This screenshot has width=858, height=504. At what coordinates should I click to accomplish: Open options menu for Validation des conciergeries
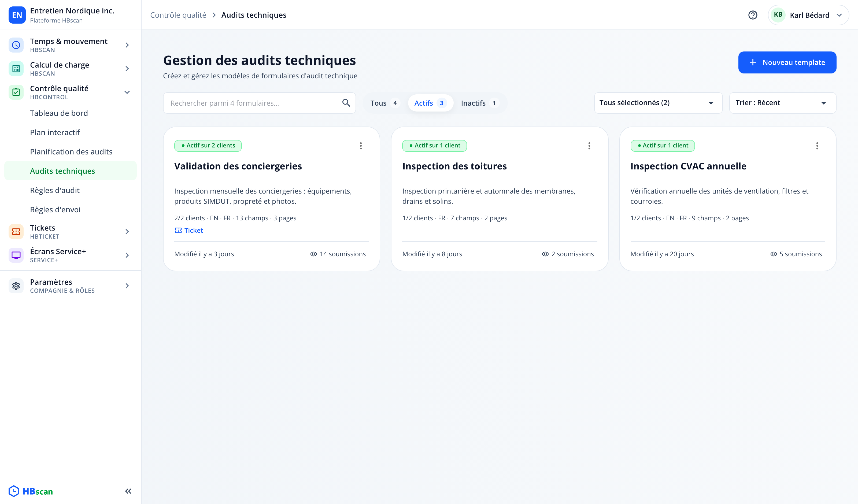tap(361, 146)
